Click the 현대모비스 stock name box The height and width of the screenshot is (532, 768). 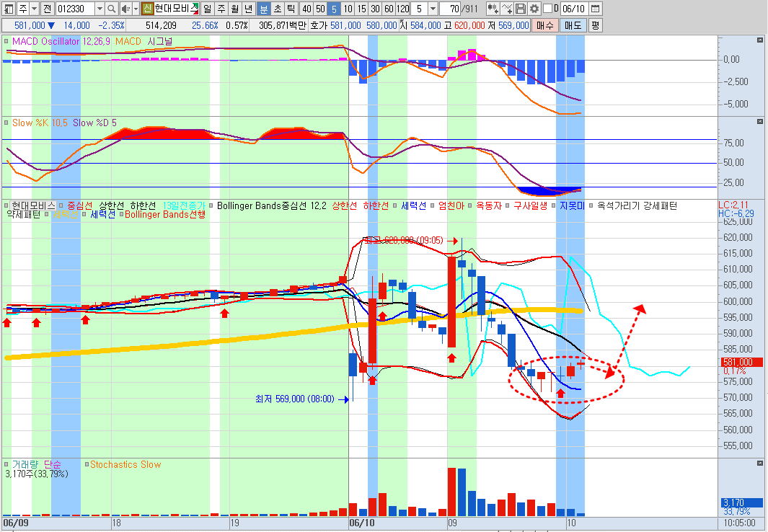pos(177,9)
